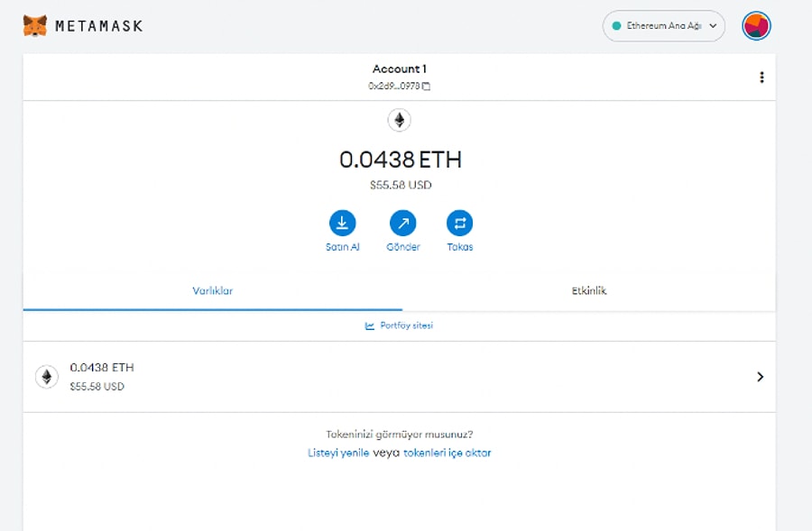Click the Ethereum logo above the balance
The image size is (812, 531).
pyautogui.click(x=399, y=119)
